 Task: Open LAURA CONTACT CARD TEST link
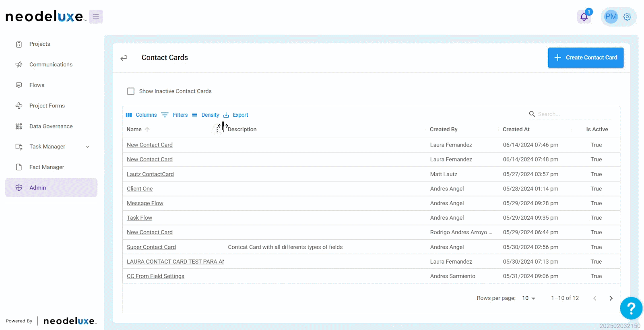coord(175,262)
